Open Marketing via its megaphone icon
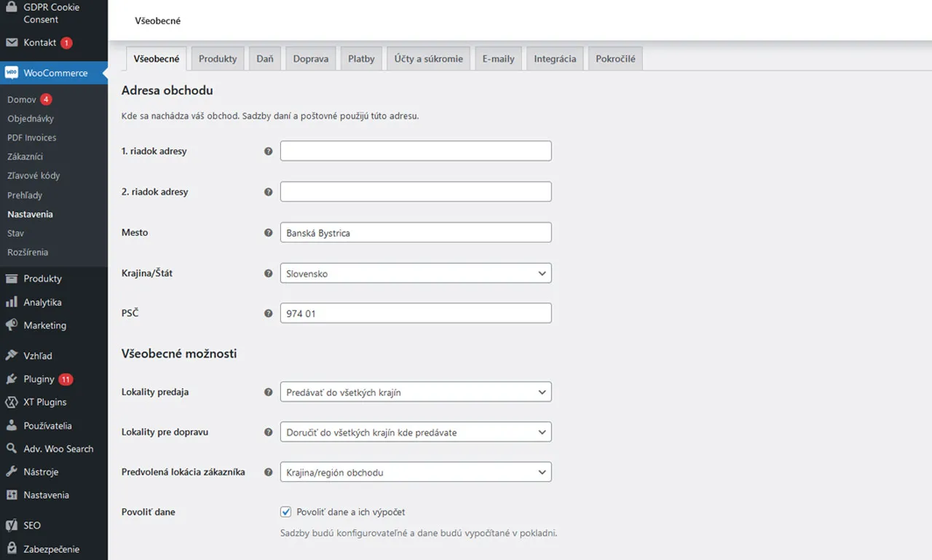The image size is (932, 560). pyautogui.click(x=12, y=326)
